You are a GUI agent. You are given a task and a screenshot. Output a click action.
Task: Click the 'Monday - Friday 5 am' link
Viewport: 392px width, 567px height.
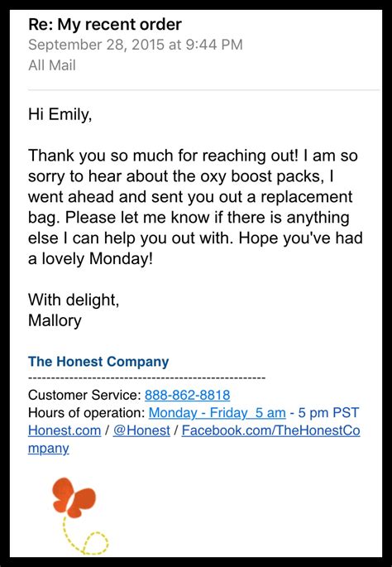(x=218, y=412)
